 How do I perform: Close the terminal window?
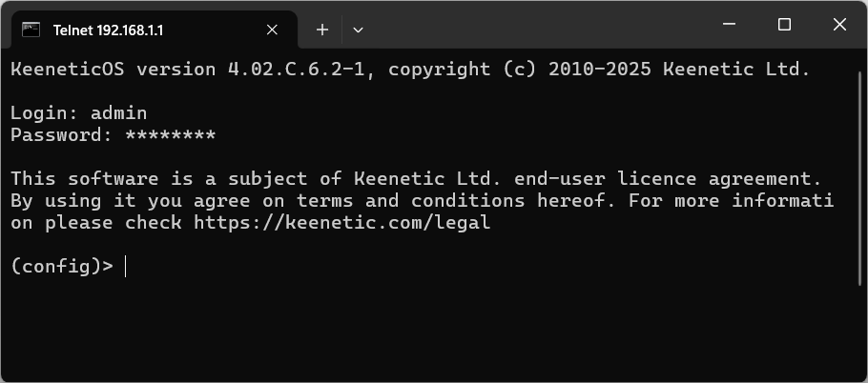click(x=839, y=25)
